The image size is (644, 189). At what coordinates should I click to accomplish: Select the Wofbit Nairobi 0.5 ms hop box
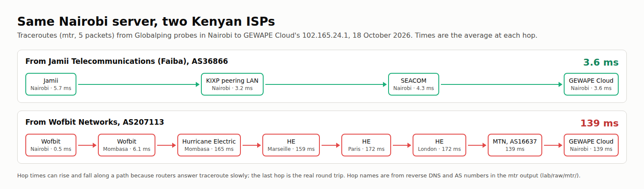(51, 145)
